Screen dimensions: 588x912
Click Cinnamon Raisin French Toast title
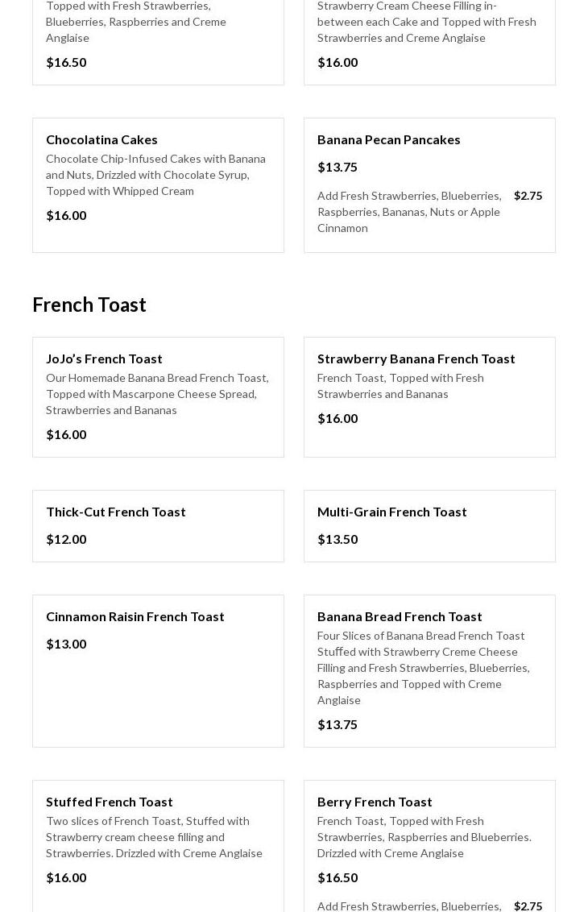click(x=135, y=616)
